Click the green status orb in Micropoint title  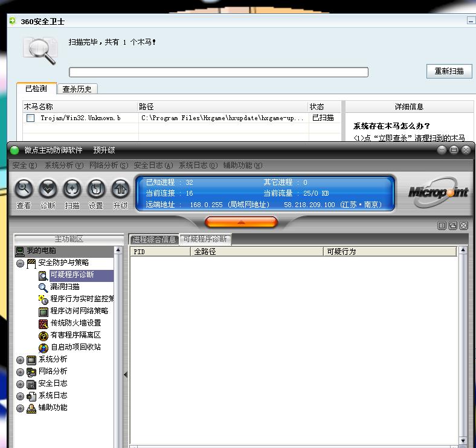coord(14,150)
